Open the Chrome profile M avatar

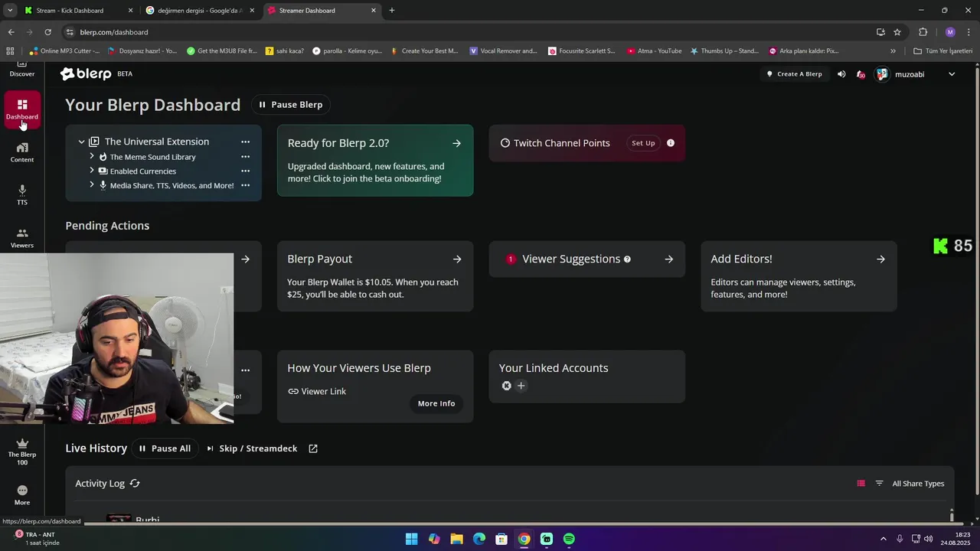click(x=950, y=32)
